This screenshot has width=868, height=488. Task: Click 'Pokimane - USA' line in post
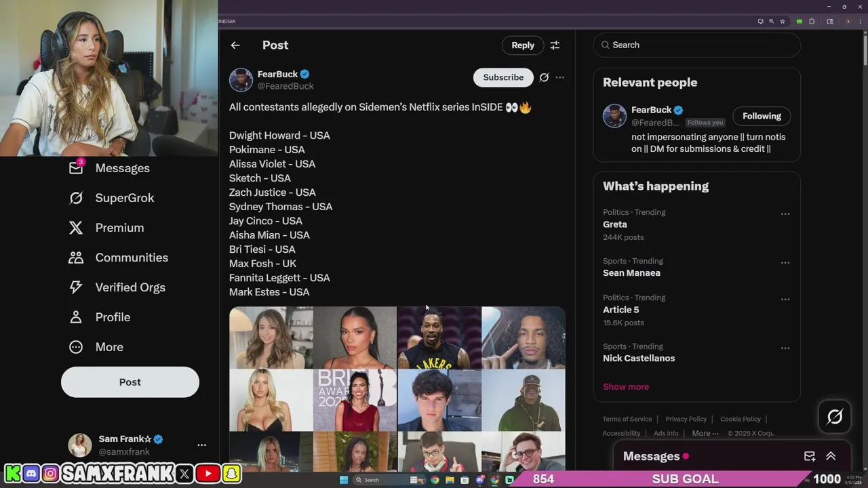pyautogui.click(x=267, y=150)
